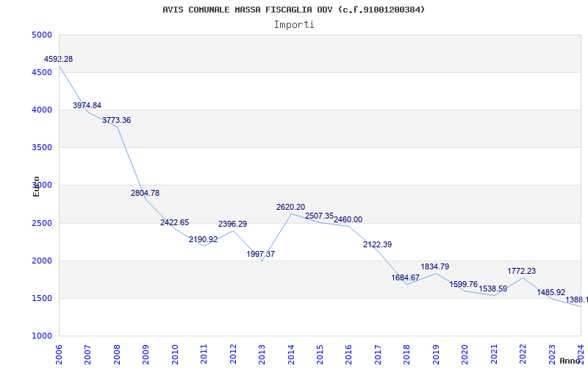Select year 2014 on the x-axis

(291, 354)
